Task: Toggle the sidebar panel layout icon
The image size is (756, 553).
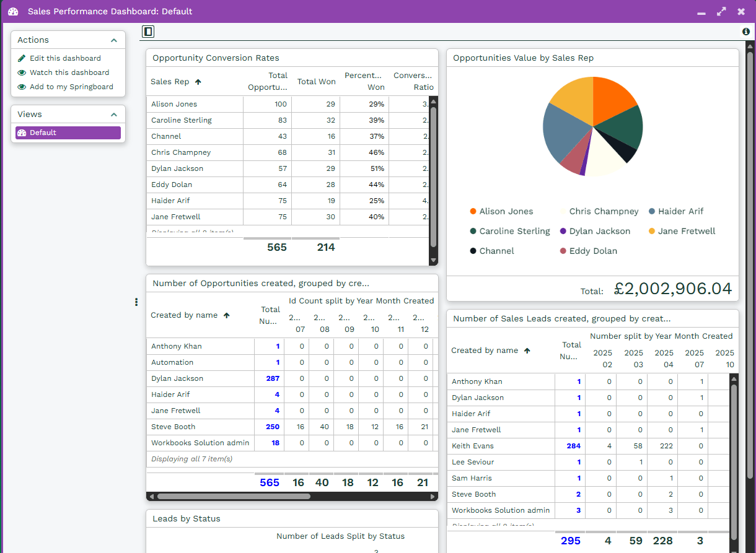Action: 147,32
